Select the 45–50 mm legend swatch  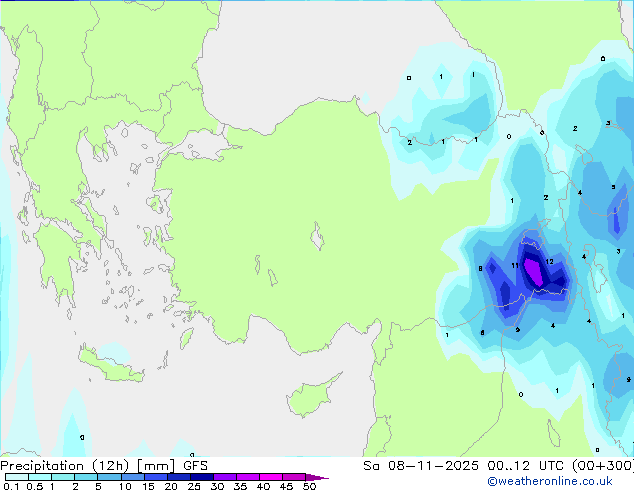point(294,477)
